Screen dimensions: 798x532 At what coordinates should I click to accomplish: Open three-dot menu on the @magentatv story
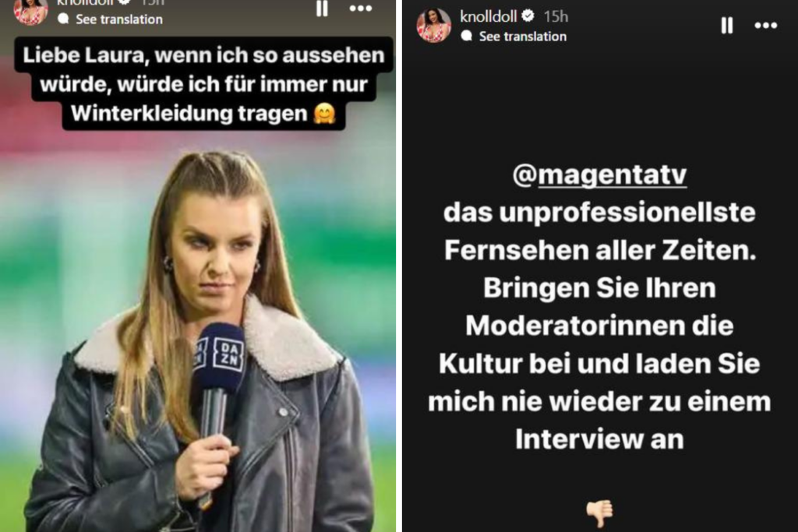[x=765, y=25]
